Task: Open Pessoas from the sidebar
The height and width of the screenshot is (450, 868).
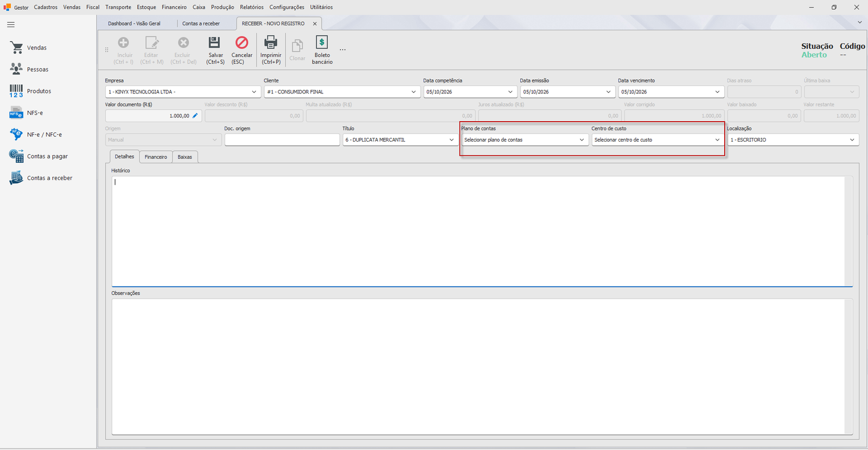Action: click(29, 69)
